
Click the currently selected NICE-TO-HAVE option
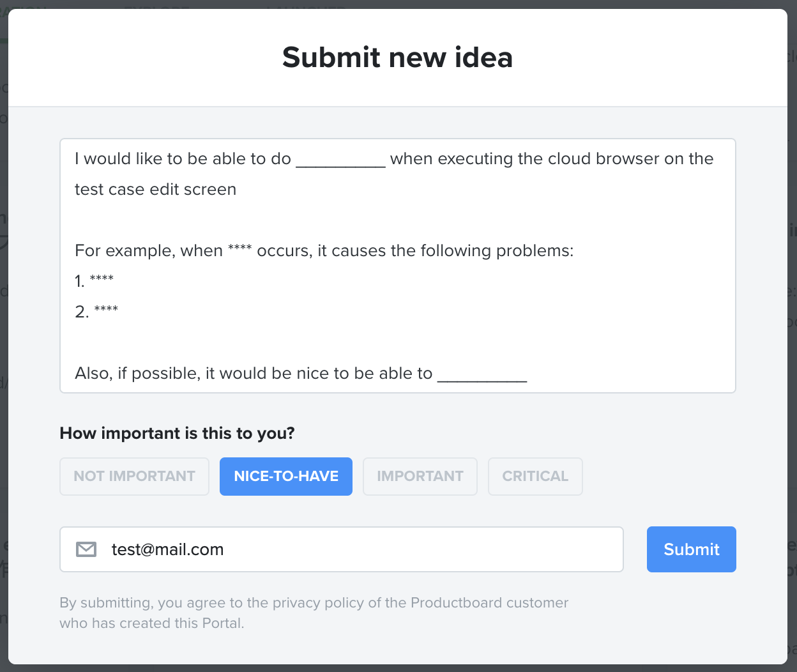pos(285,476)
